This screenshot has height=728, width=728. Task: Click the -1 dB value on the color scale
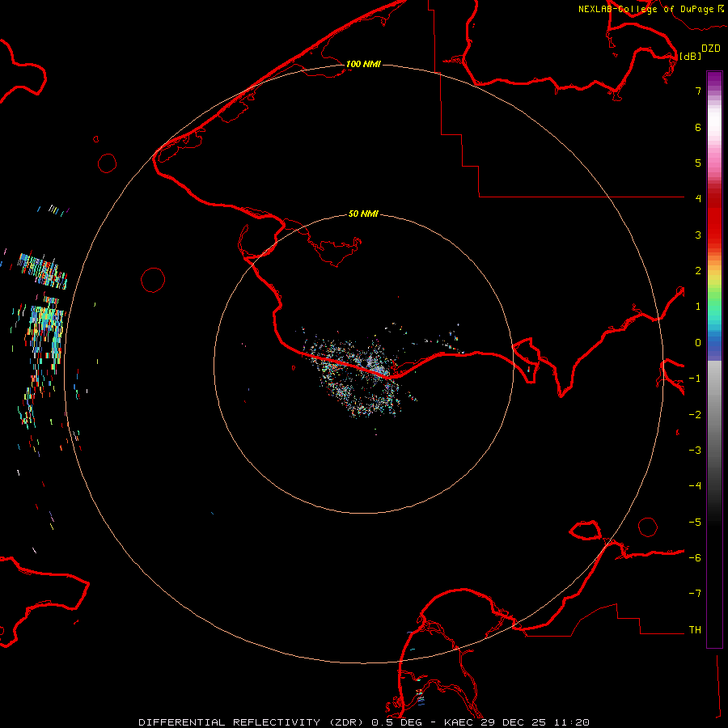pyautogui.click(x=695, y=379)
